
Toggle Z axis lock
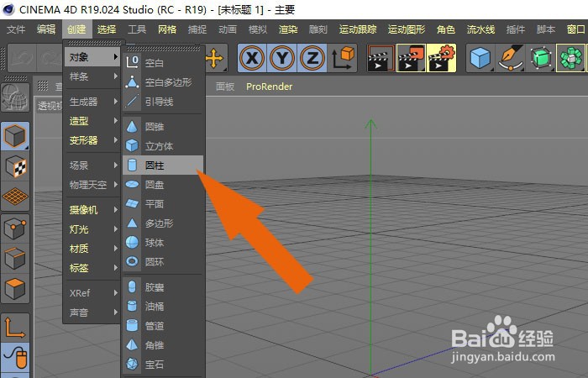312,58
